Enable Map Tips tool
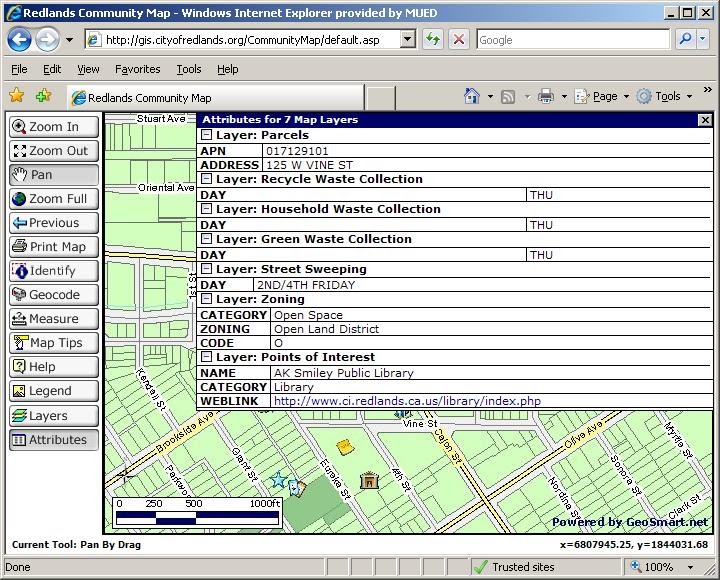 pyautogui.click(x=54, y=343)
